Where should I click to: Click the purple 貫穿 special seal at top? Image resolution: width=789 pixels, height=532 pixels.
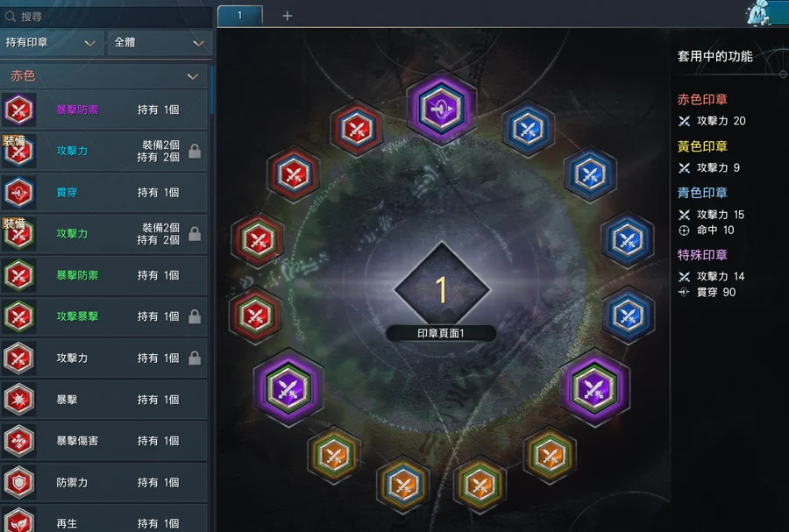[441, 108]
